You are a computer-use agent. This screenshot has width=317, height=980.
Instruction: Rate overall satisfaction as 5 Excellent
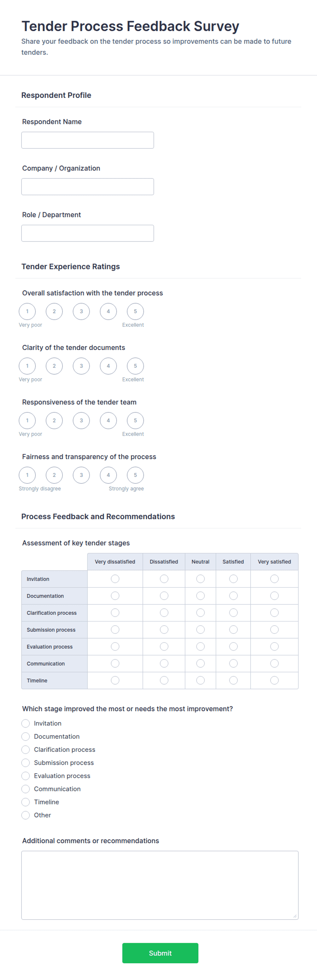(x=135, y=311)
